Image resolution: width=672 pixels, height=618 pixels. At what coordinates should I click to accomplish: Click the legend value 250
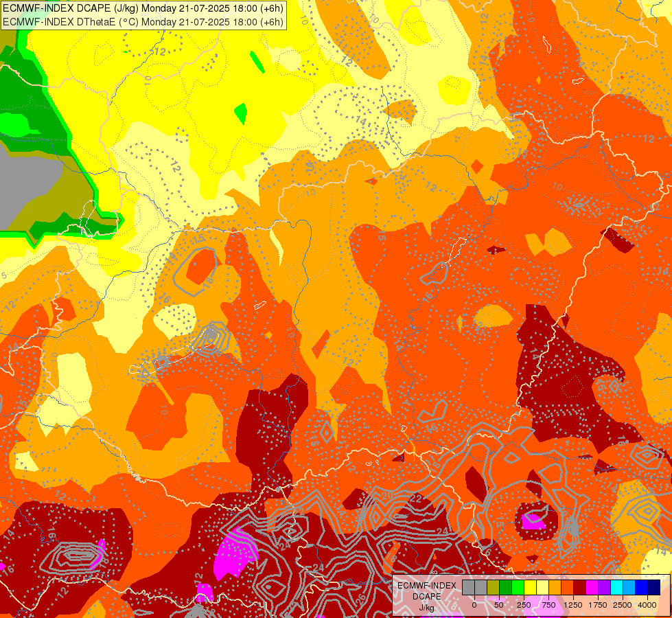coord(524,605)
